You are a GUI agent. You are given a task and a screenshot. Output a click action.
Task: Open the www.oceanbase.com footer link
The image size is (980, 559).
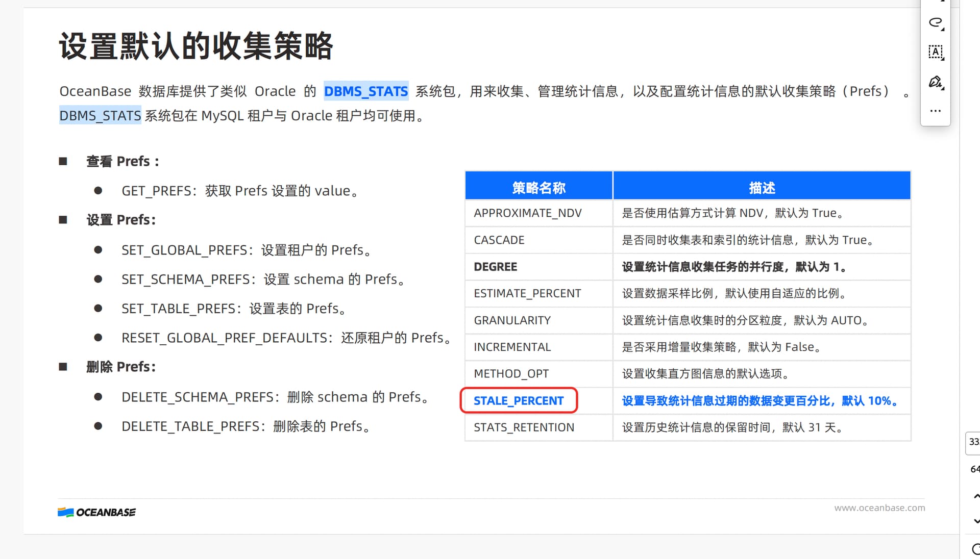pyautogui.click(x=879, y=508)
